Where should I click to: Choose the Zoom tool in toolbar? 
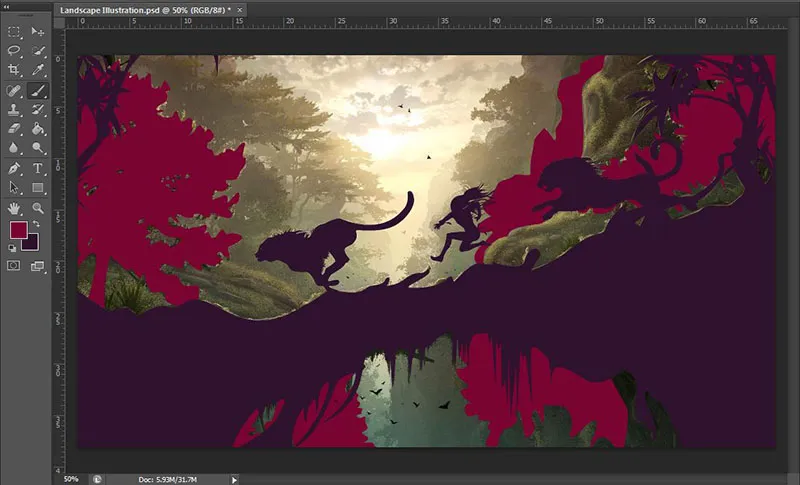pos(38,208)
